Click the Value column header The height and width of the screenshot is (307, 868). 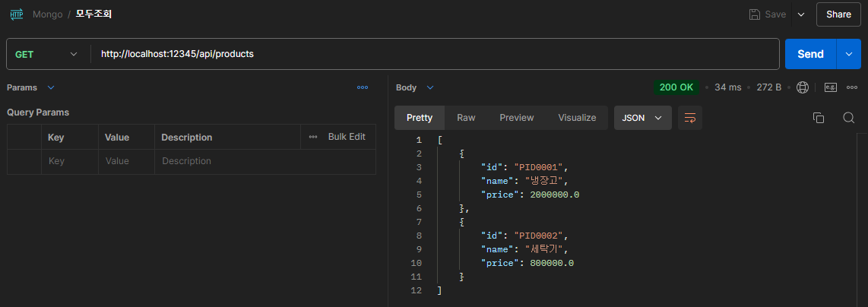click(x=117, y=138)
